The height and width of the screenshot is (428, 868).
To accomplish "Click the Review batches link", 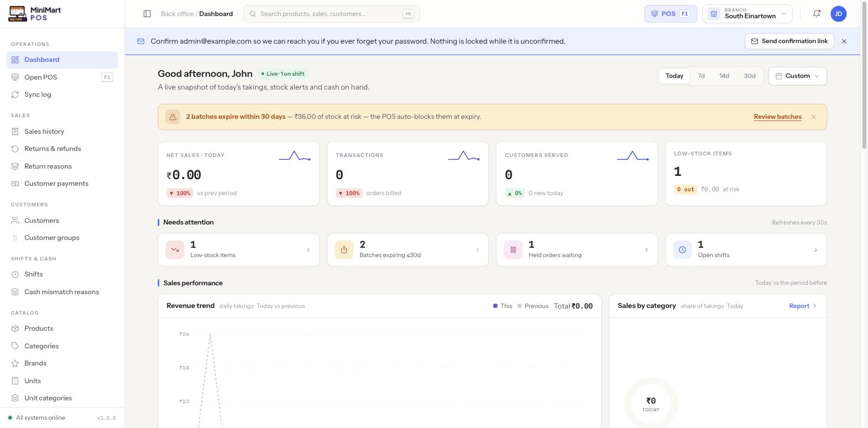I will click(x=777, y=117).
